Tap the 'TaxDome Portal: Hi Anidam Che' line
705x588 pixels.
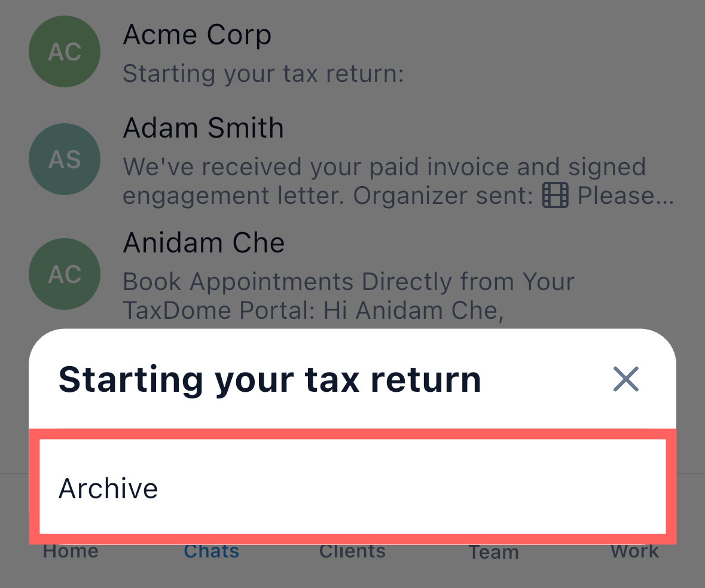tap(312, 310)
